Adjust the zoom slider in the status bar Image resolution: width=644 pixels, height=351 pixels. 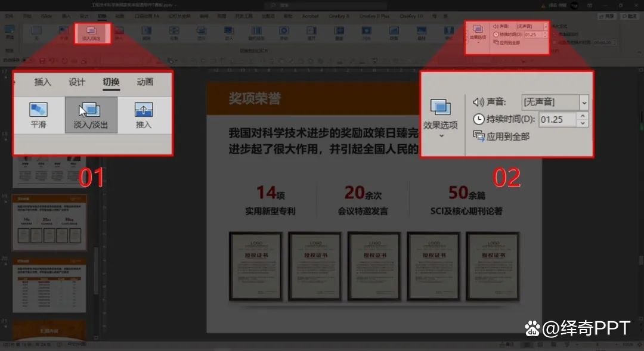pyautogui.click(x=598, y=344)
